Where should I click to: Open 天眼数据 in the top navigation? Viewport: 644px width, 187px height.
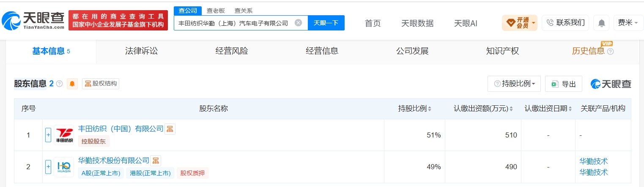pos(417,23)
